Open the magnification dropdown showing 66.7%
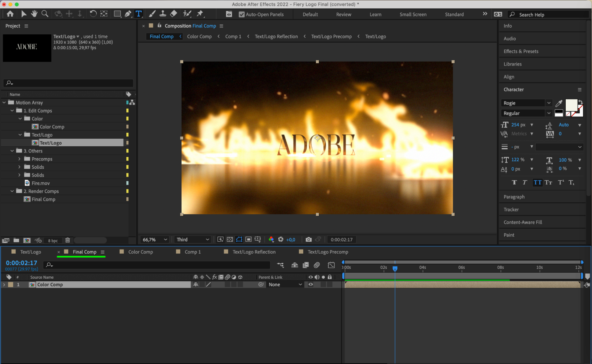This screenshot has width=592, height=364. 155,239
